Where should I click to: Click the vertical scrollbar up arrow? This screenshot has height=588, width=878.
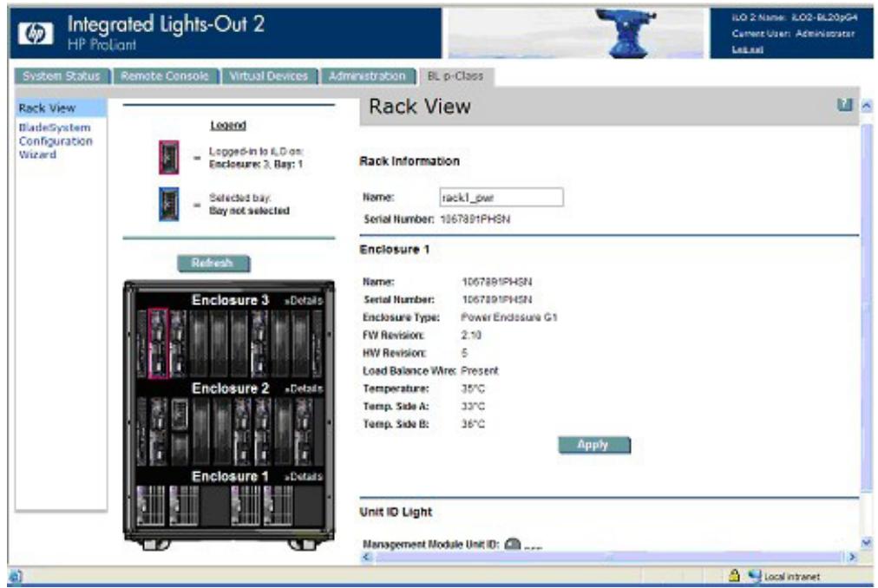pos(866,105)
